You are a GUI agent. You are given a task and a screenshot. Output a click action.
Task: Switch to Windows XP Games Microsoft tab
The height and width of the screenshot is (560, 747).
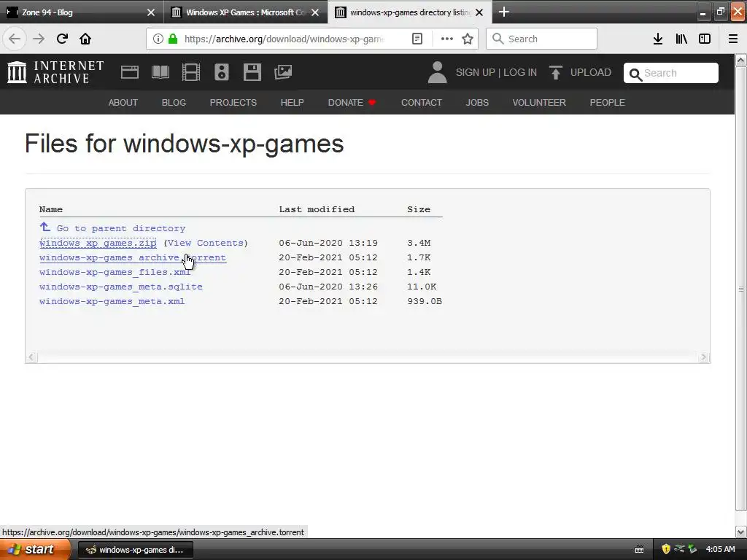click(246, 12)
